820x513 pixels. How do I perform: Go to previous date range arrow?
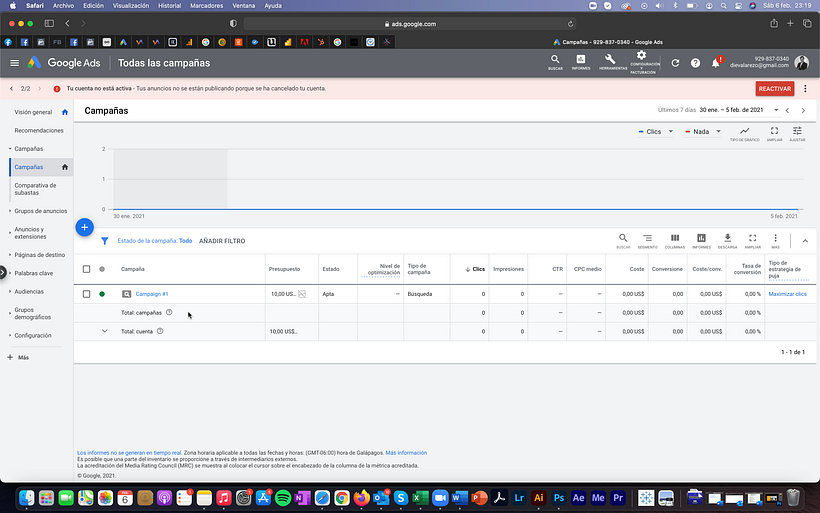coord(788,110)
